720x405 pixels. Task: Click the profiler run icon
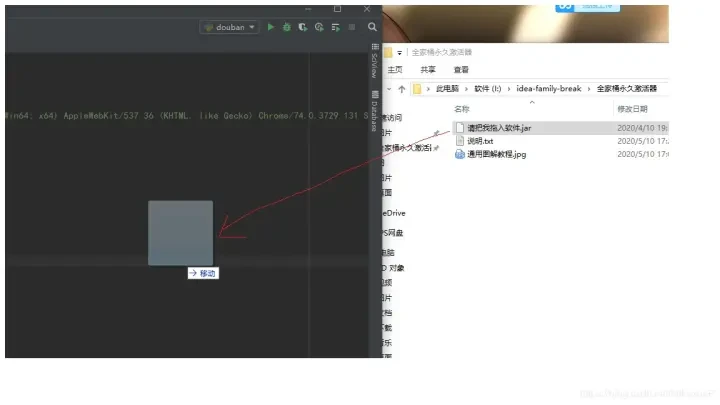tap(319, 27)
